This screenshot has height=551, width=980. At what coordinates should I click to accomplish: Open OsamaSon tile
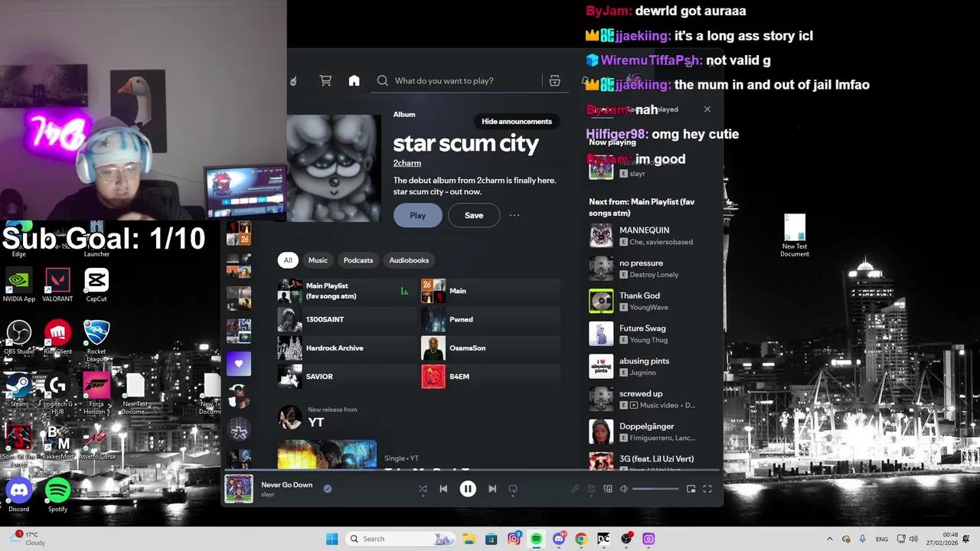[x=490, y=348]
